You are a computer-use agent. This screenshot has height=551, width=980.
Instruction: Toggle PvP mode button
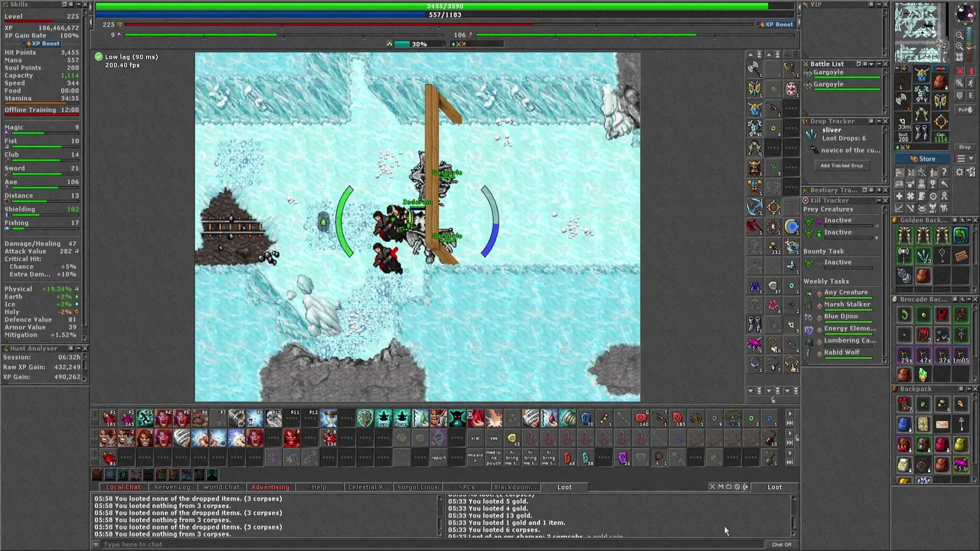966,109
